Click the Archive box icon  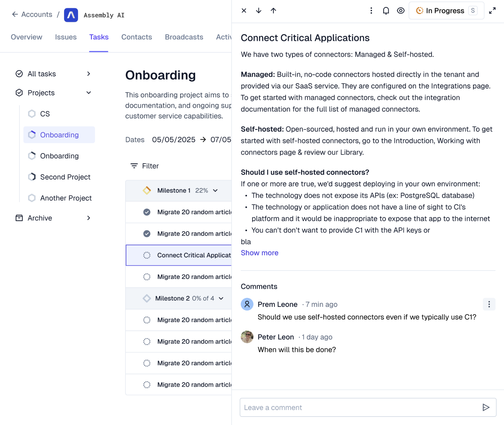(x=19, y=218)
